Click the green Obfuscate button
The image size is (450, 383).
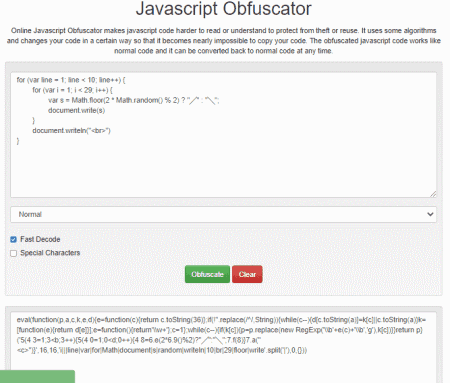pyautogui.click(x=207, y=274)
